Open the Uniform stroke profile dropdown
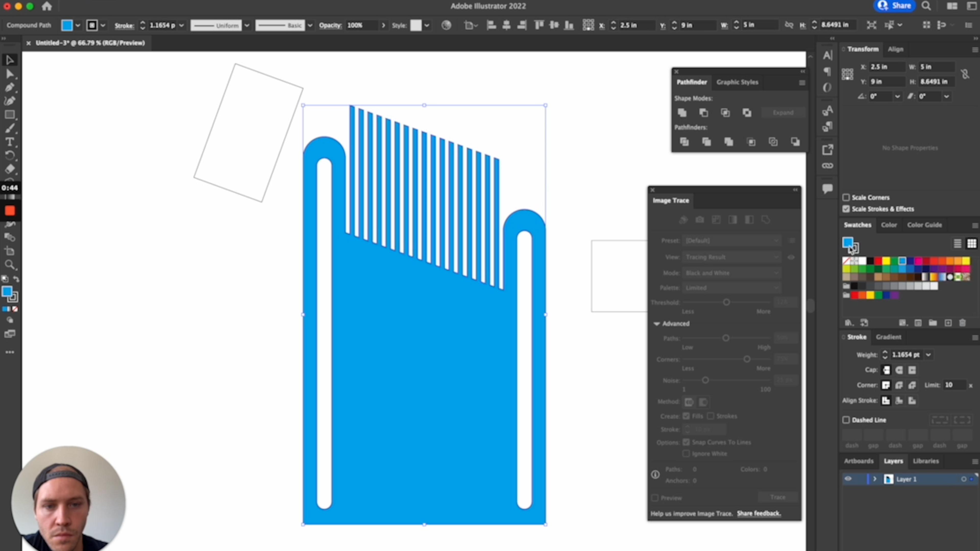 [247, 25]
